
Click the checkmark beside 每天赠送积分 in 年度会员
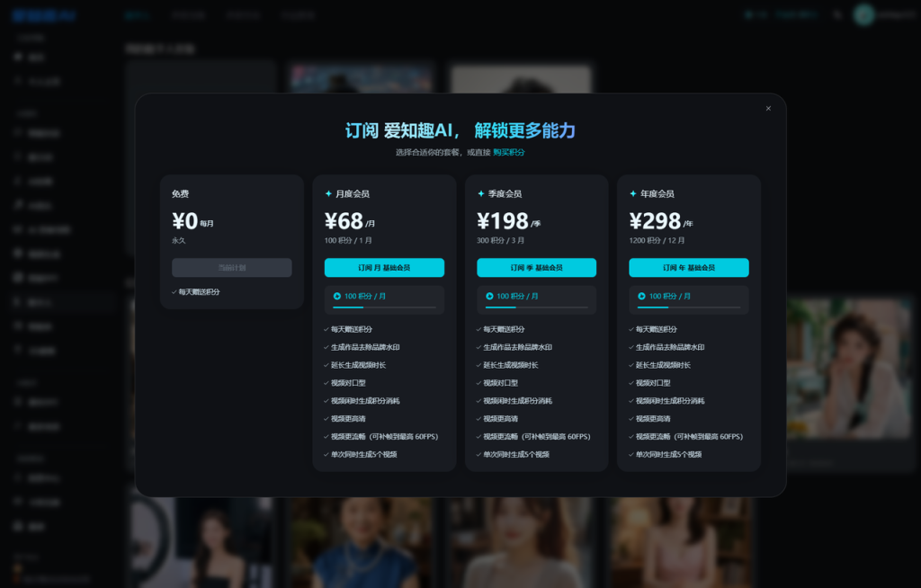tap(631, 330)
